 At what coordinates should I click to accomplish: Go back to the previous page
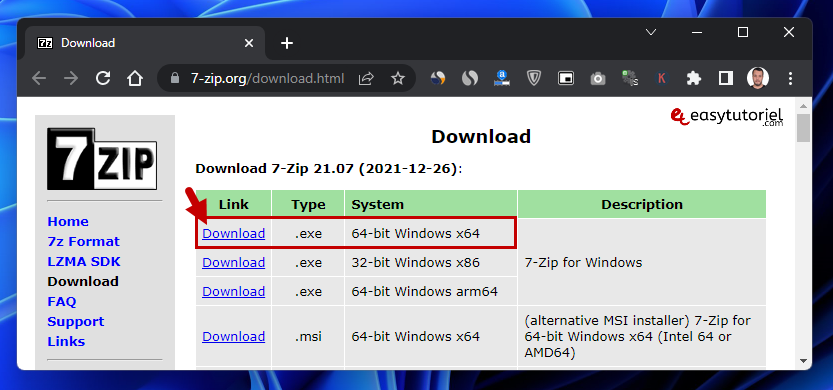pos(39,79)
